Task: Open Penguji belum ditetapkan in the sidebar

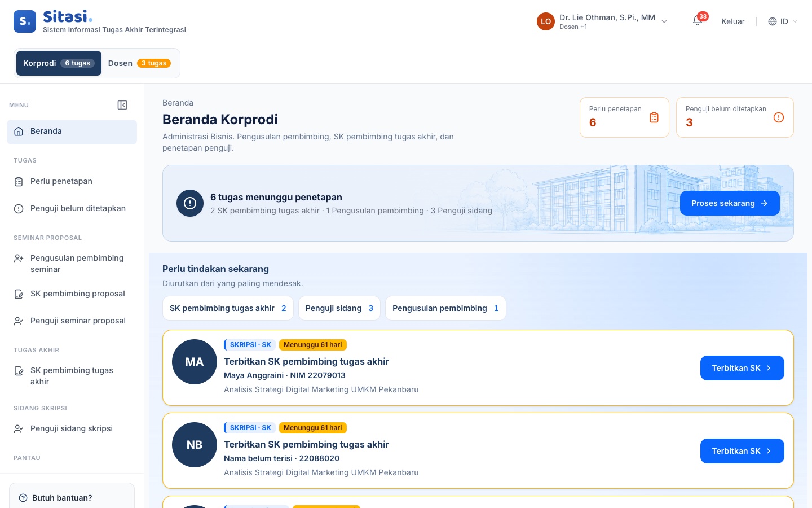Action: point(72,209)
